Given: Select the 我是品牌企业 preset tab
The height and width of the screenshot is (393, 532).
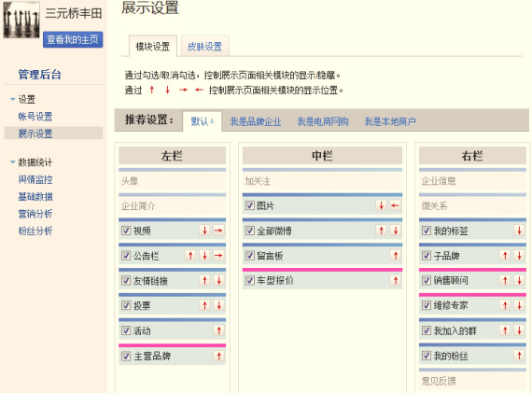Looking at the screenshot, I should [256, 121].
